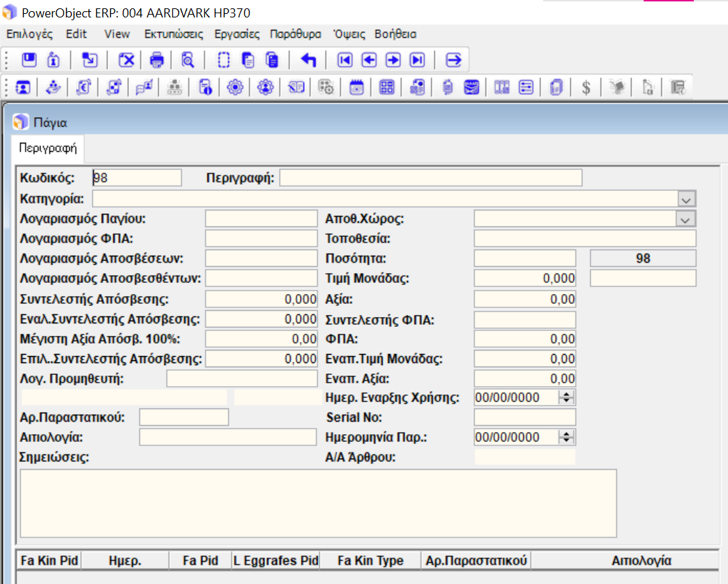The image size is (728, 584).
Task: Expand the Κατηγορία dropdown
Action: [x=686, y=199]
